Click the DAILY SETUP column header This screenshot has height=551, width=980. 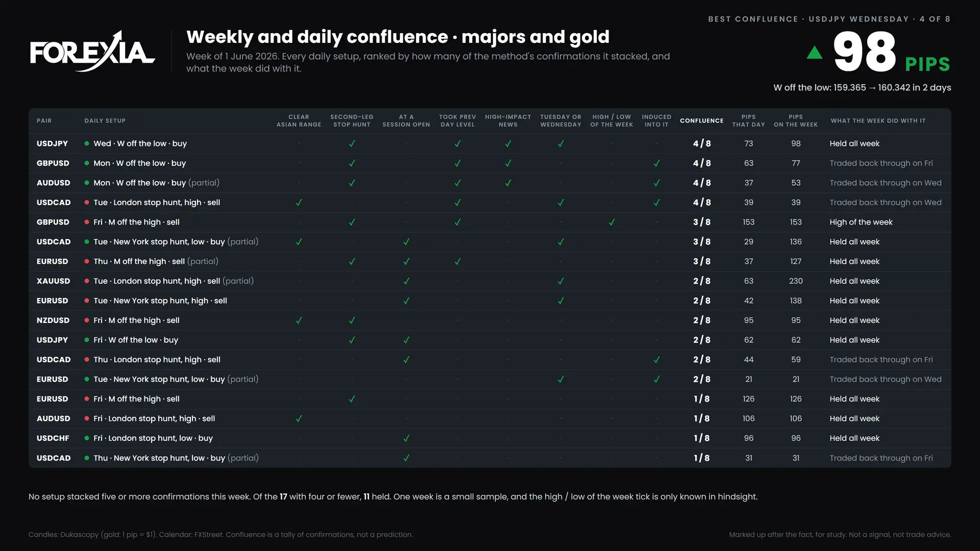105,121
